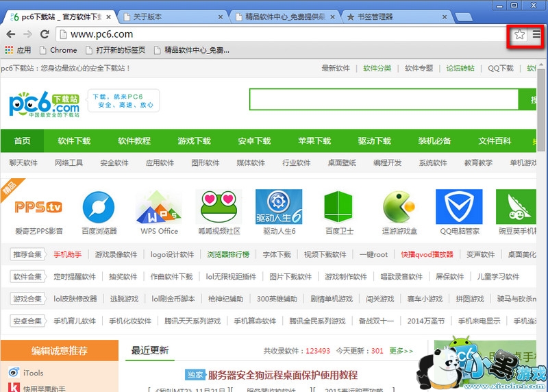
Task: Select the 最近更新 tab heading
Action: pos(150,350)
